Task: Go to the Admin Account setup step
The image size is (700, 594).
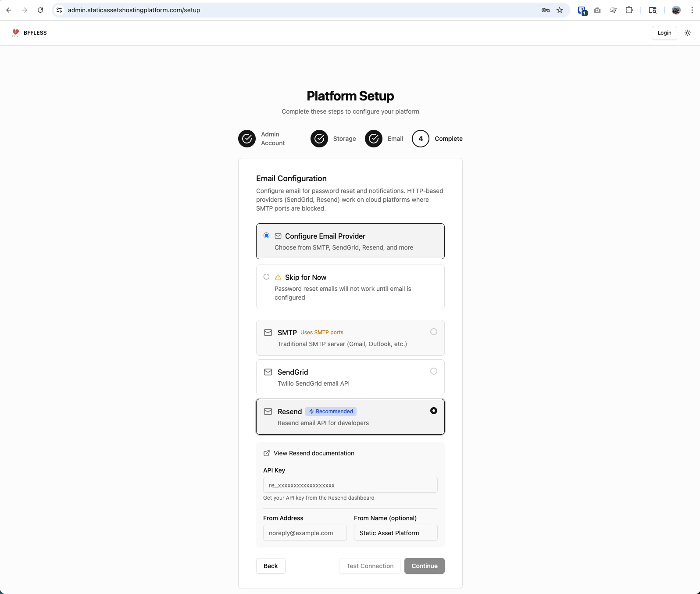Action: point(247,139)
